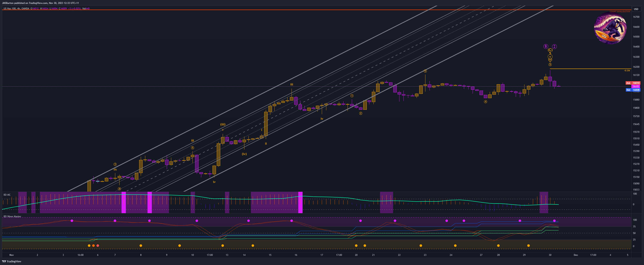Select the COUNT INVALIDATION line label
The width and height of the screenshot is (644, 265).
coord(620,11)
